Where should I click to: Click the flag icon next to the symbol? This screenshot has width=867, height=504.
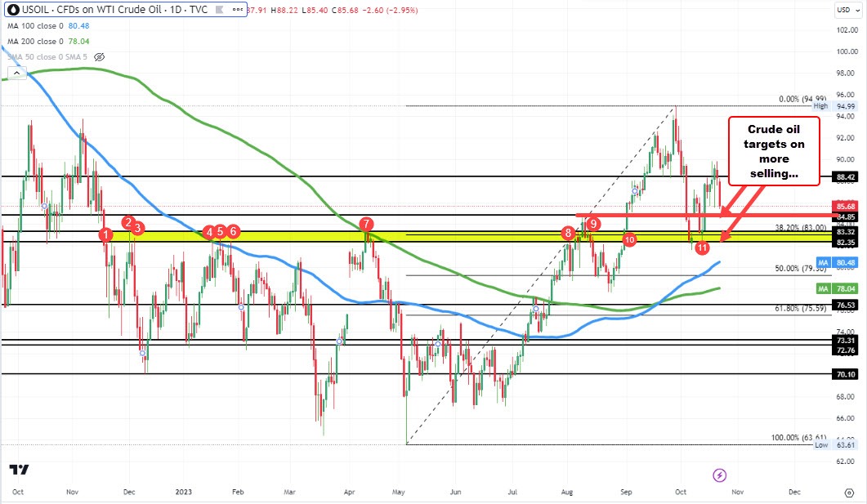tap(218, 9)
